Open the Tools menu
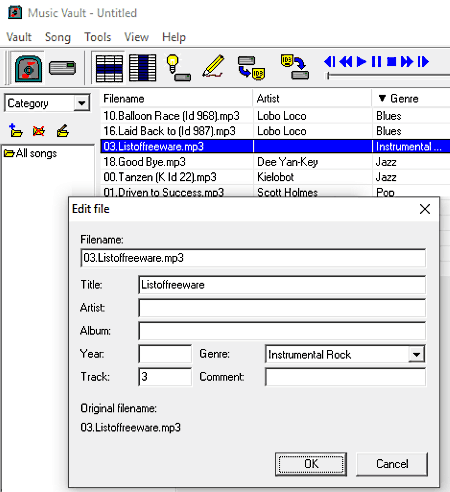This screenshot has height=492, width=450. (98, 37)
